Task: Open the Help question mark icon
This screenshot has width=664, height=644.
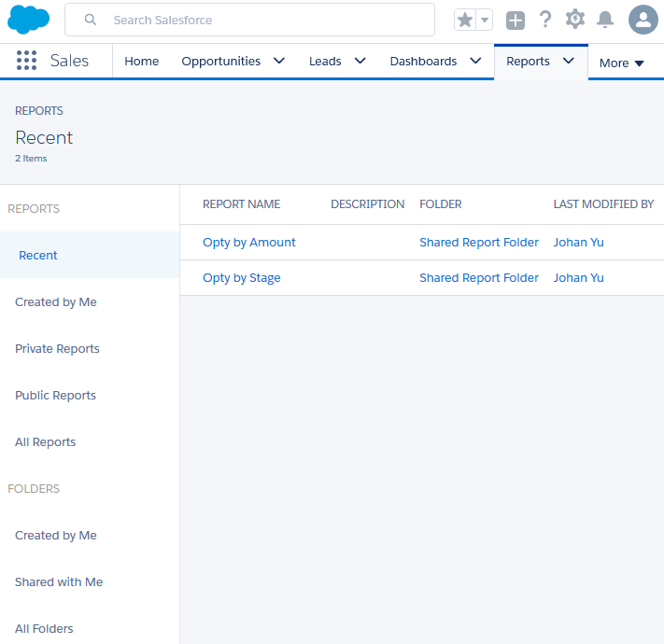Action: [545, 20]
